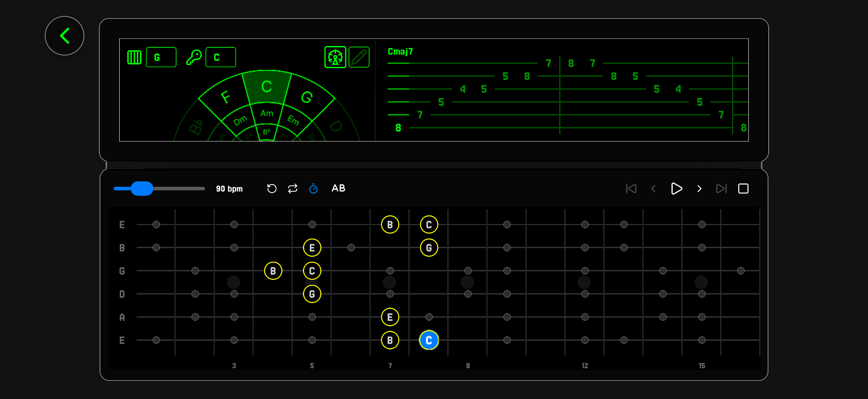Toggle the highlighted C on the low E string
The width and height of the screenshot is (868, 399).
(428, 340)
